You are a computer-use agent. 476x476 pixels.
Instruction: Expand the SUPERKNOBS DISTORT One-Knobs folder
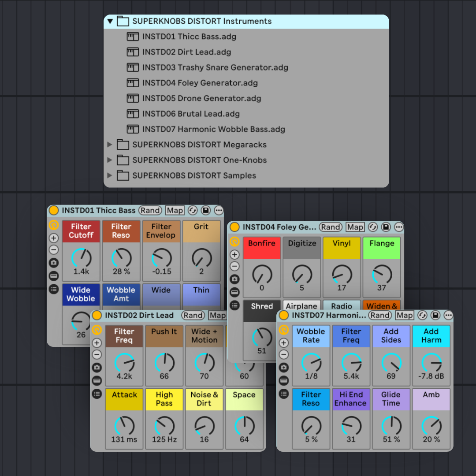tap(110, 160)
